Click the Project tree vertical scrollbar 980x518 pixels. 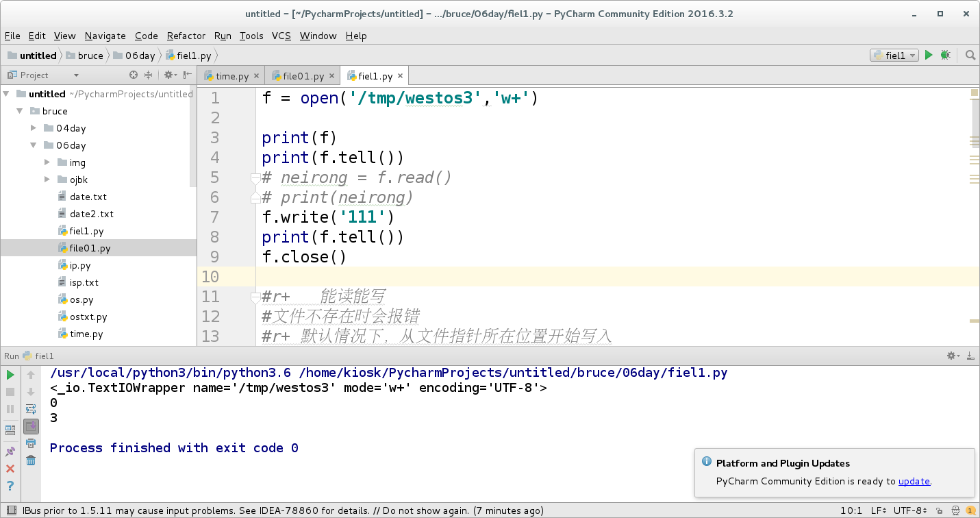193,137
